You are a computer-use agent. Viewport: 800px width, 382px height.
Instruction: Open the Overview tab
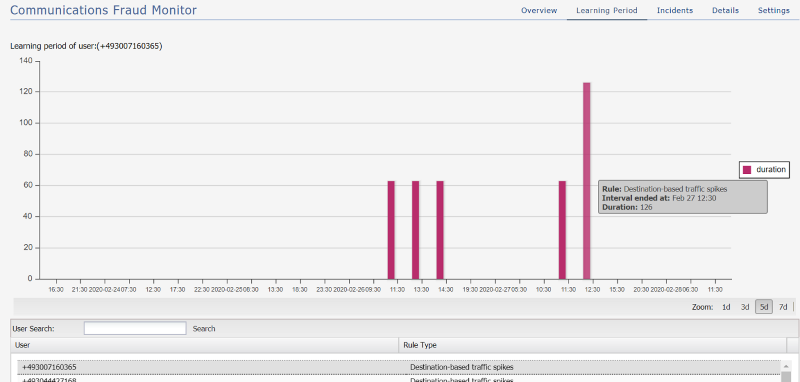(539, 10)
